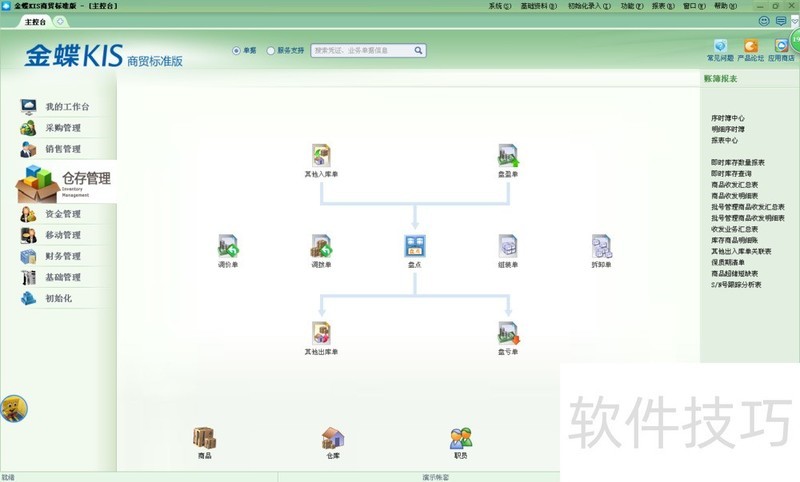Click the new tab plus button
The image size is (800, 482).
click(x=60, y=21)
